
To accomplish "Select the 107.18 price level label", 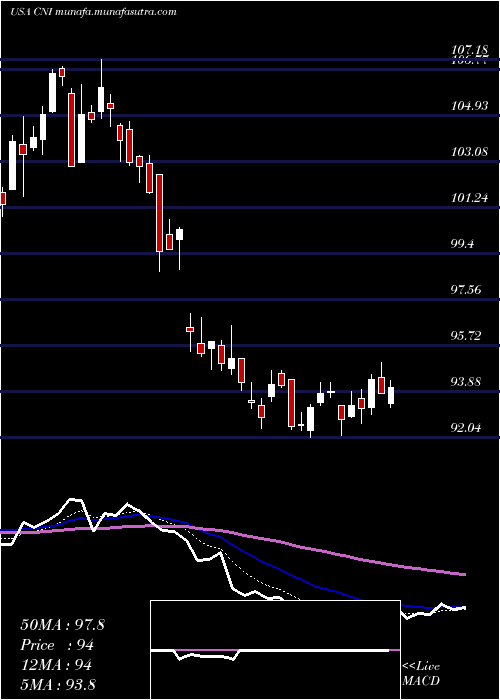I will pyautogui.click(x=469, y=50).
